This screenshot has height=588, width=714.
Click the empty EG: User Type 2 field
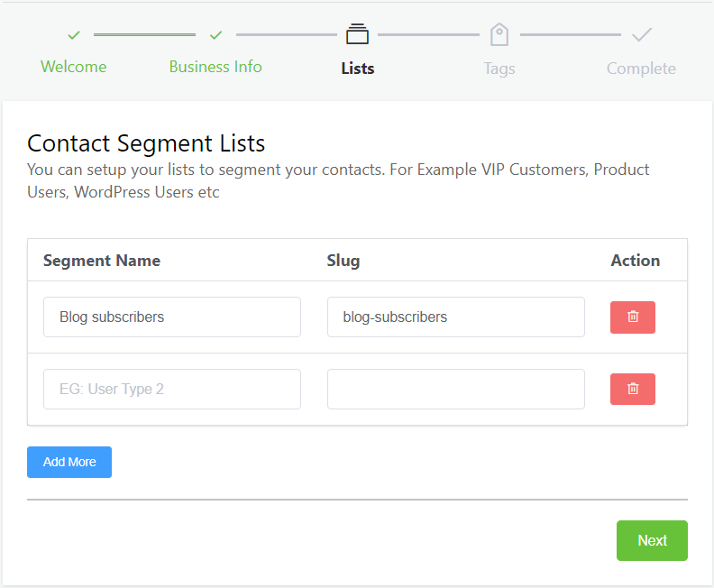click(x=172, y=389)
